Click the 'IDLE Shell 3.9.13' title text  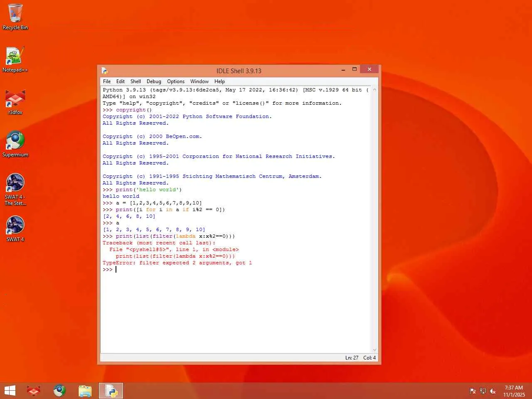(239, 71)
